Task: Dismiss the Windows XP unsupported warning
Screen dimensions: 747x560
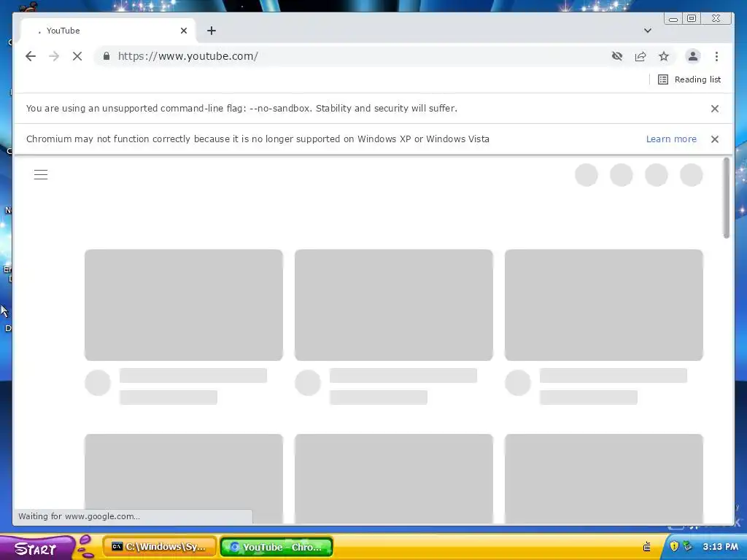Action: 715,139
